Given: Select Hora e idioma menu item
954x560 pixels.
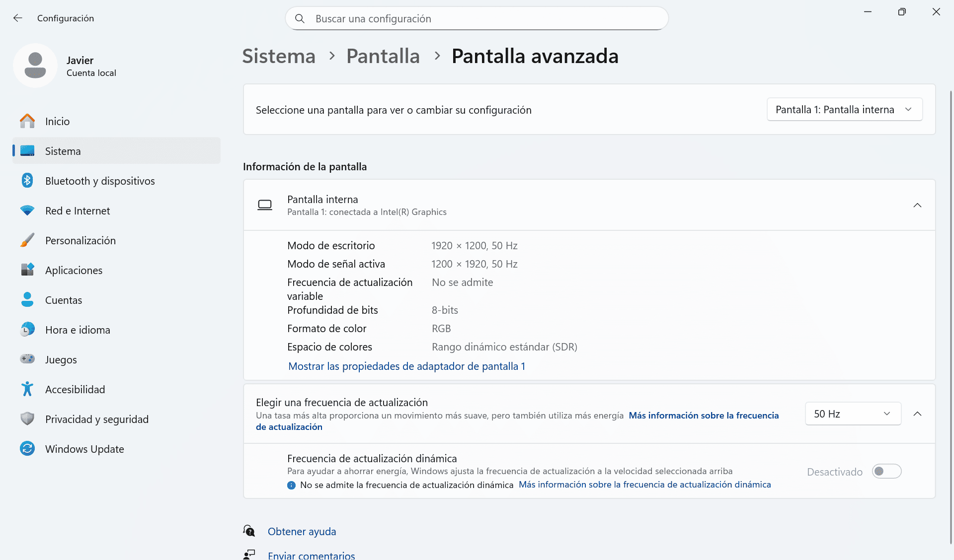Looking at the screenshot, I should point(78,330).
